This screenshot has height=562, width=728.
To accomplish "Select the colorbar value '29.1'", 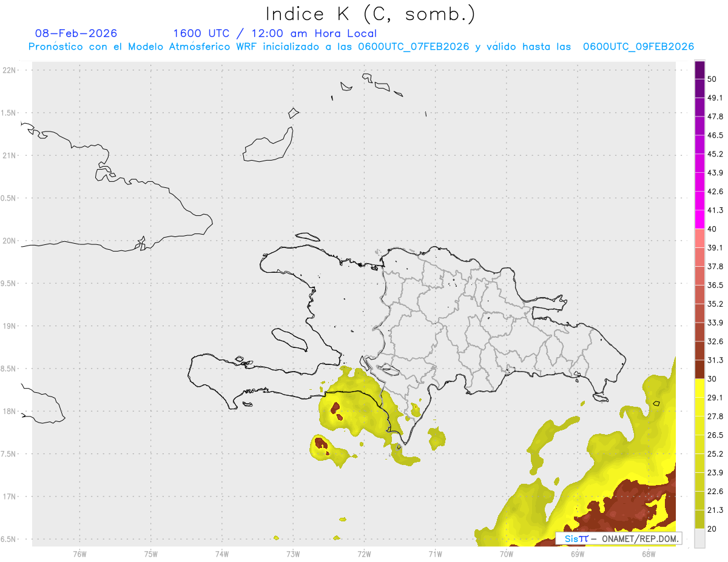I will [x=715, y=398].
